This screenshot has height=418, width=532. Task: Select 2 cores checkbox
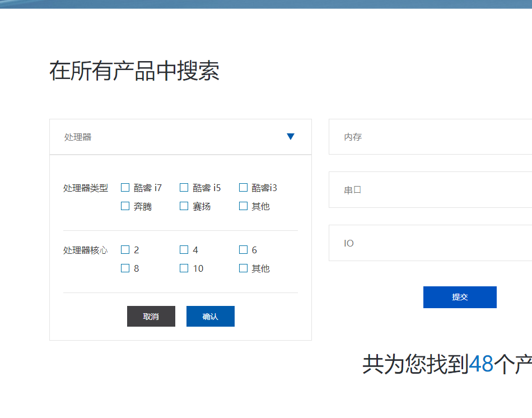click(125, 250)
